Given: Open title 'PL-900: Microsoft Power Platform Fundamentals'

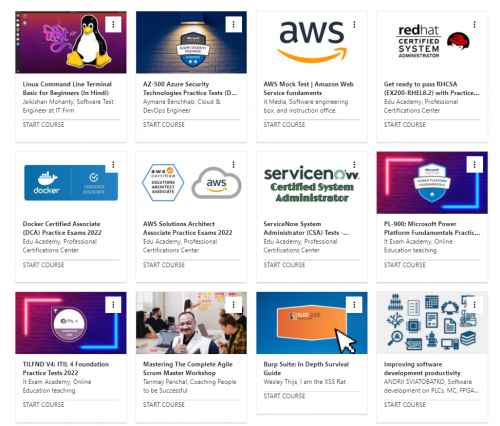Looking at the screenshot, I should coord(432,228).
